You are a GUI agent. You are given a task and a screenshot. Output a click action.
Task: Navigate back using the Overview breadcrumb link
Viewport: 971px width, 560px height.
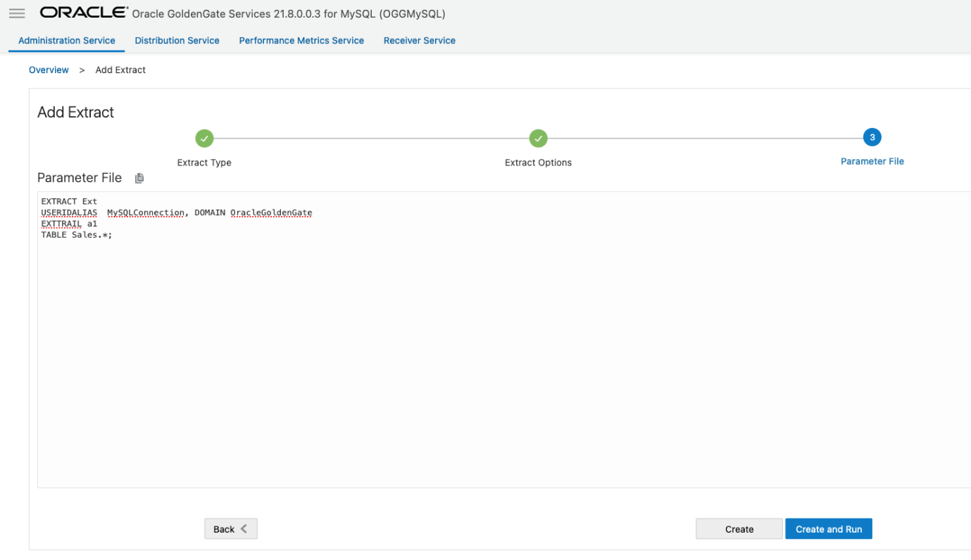(49, 70)
